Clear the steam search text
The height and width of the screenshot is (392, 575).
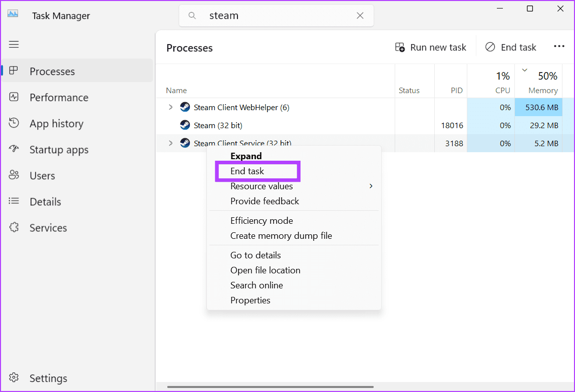click(360, 16)
